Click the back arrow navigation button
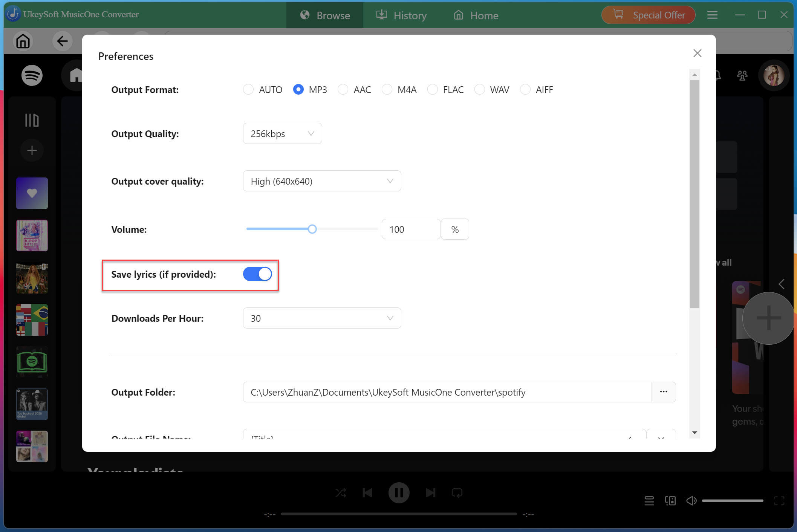Screen dimensions: 797x532 tap(63, 41)
